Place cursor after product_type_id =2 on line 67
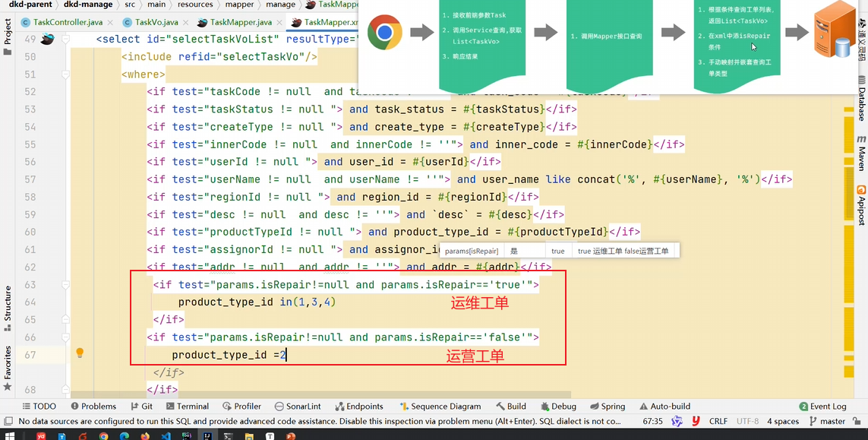Viewport: 868px width, 440px height. [286, 355]
